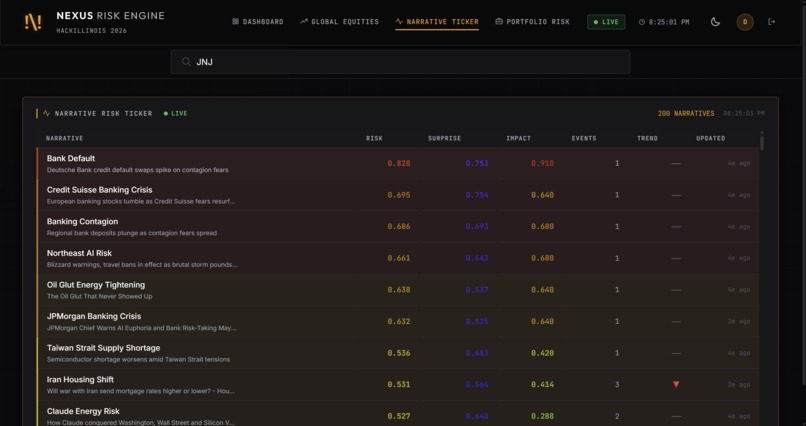Click the logout icon

click(771, 22)
